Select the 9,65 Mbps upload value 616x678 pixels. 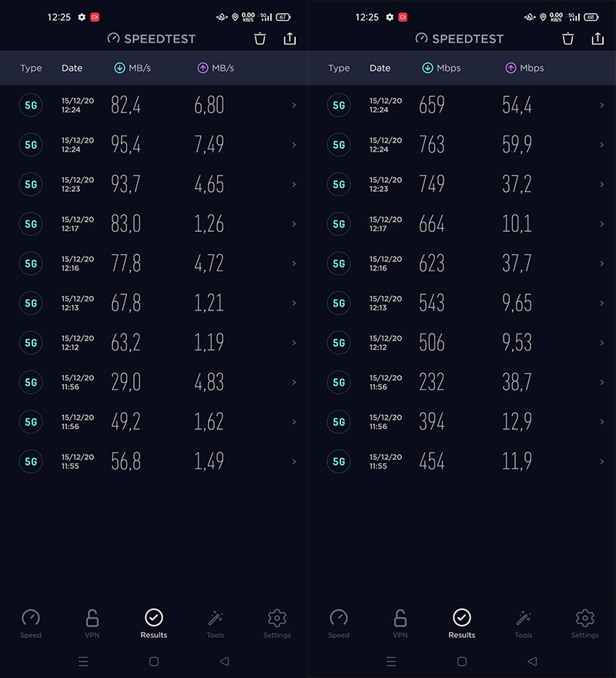(517, 303)
